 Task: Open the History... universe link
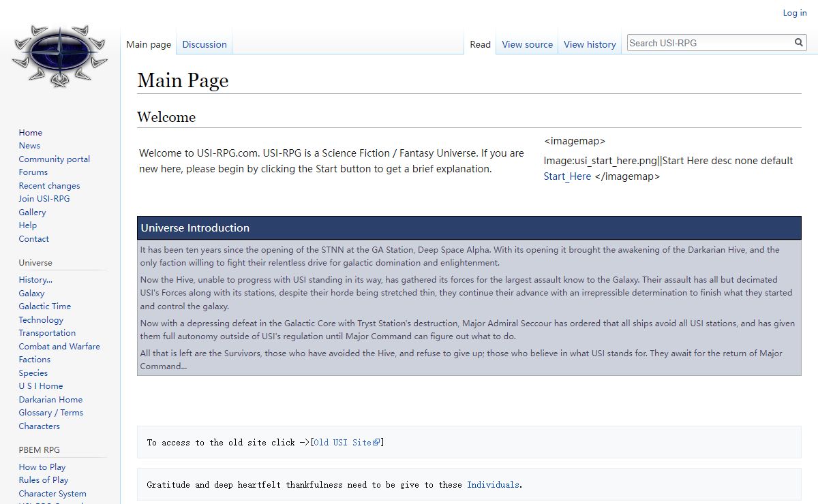35,279
